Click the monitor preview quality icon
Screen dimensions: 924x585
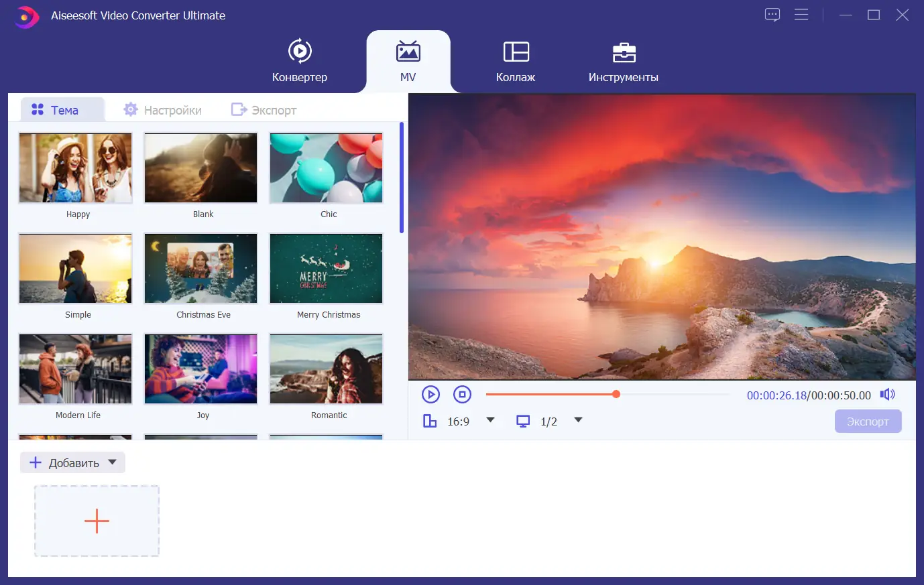tap(523, 421)
